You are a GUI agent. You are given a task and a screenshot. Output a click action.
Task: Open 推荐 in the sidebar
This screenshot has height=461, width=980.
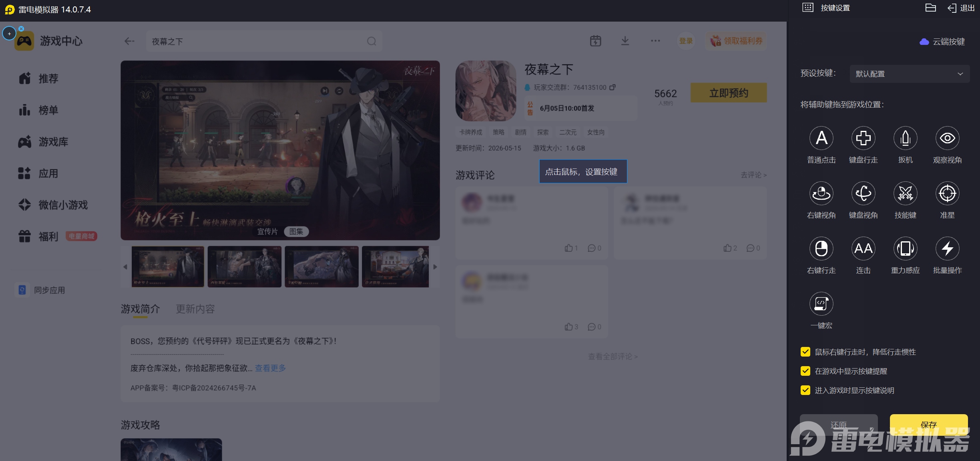38,78
